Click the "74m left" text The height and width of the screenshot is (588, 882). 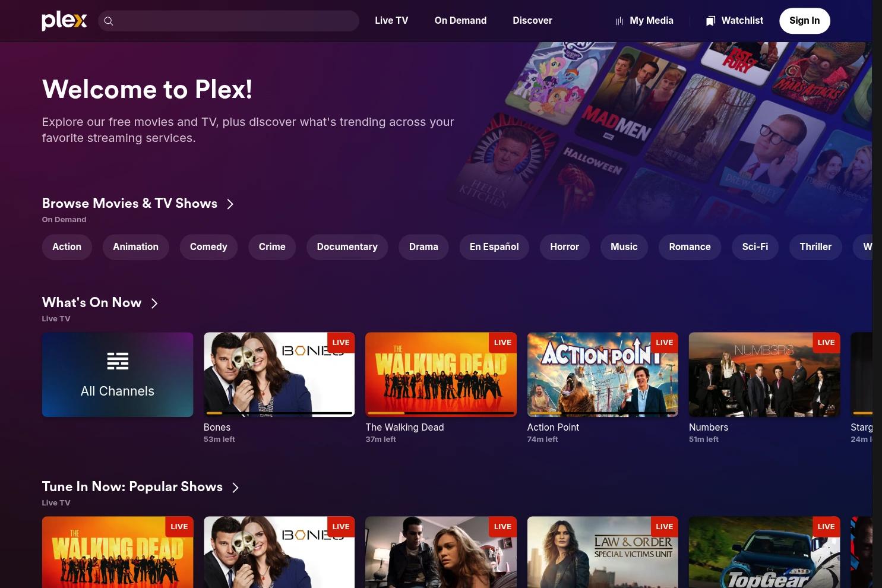[x=542, y=440]
